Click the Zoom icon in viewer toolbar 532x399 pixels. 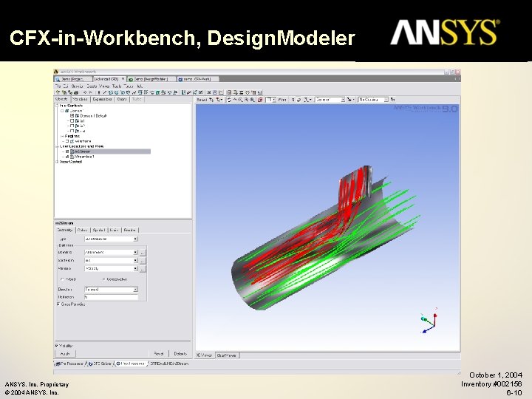click(240, 100)
